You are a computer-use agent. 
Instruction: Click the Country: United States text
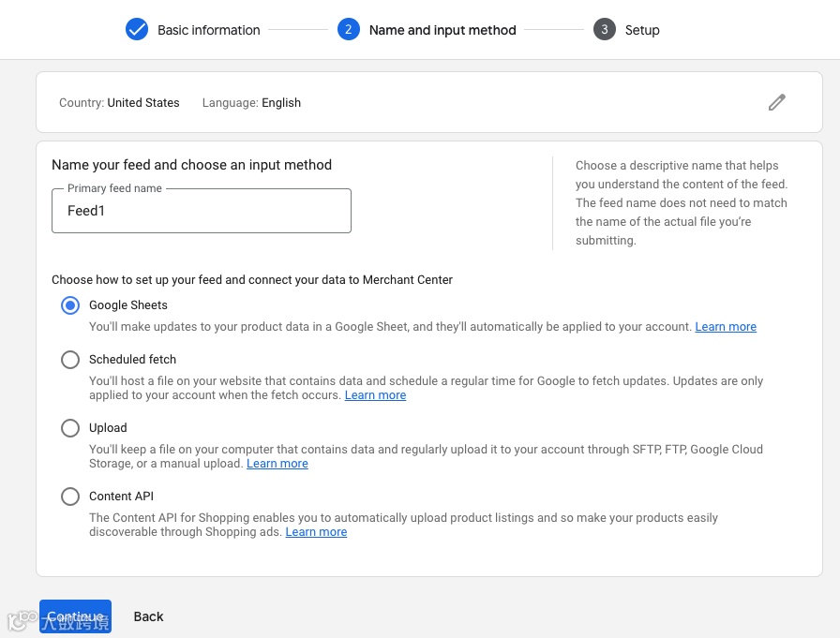(119, 103)
